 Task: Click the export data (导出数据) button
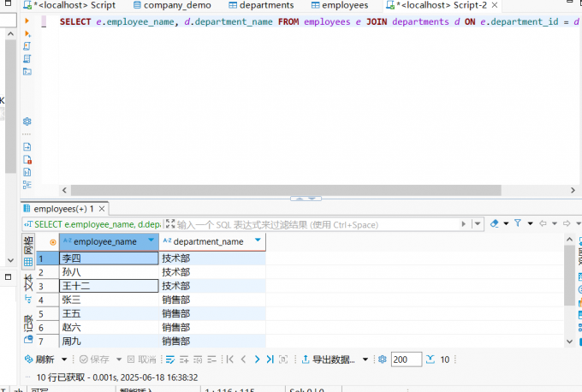click(x=328, y=359)
